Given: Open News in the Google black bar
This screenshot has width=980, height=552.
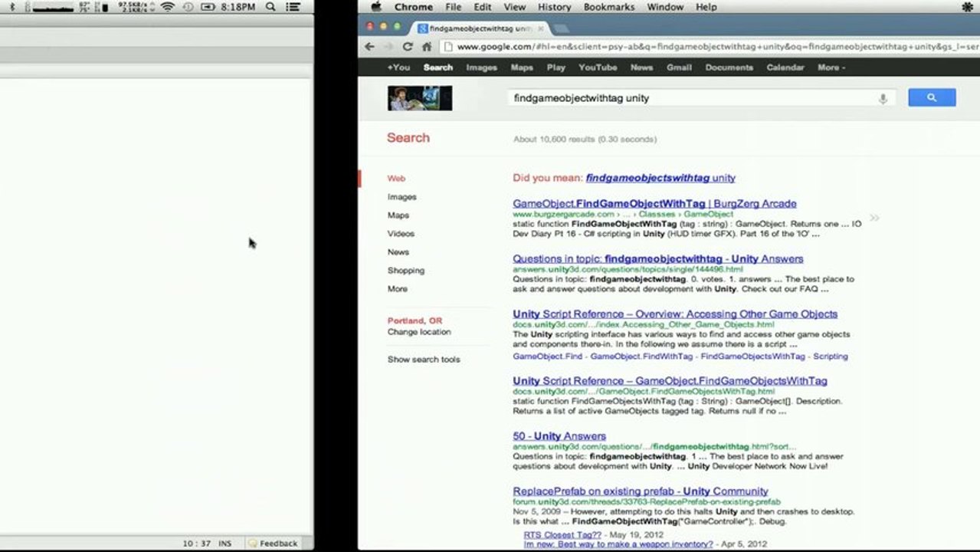Looking at the screenshot, I should click(x=642, y=67).
